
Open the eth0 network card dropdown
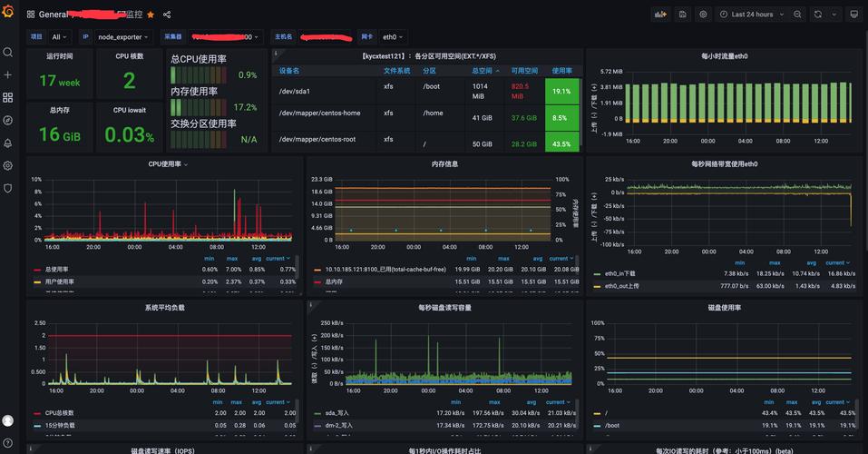[x=393, y=36]
